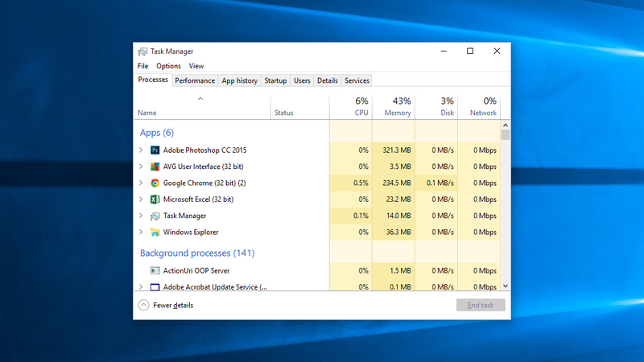644x362 pixels.
Task: Sort processes by Memory column header
Action: 394,107
